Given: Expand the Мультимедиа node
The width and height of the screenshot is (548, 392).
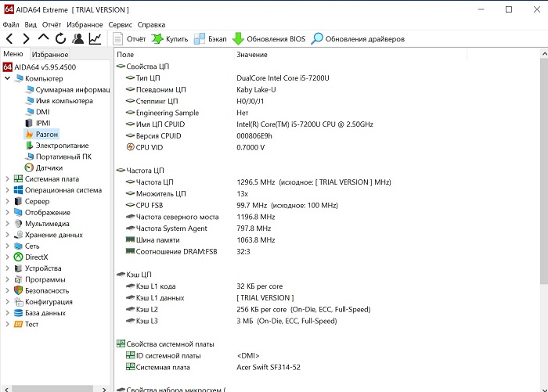Looking at the screenshot, I should 7,224.
